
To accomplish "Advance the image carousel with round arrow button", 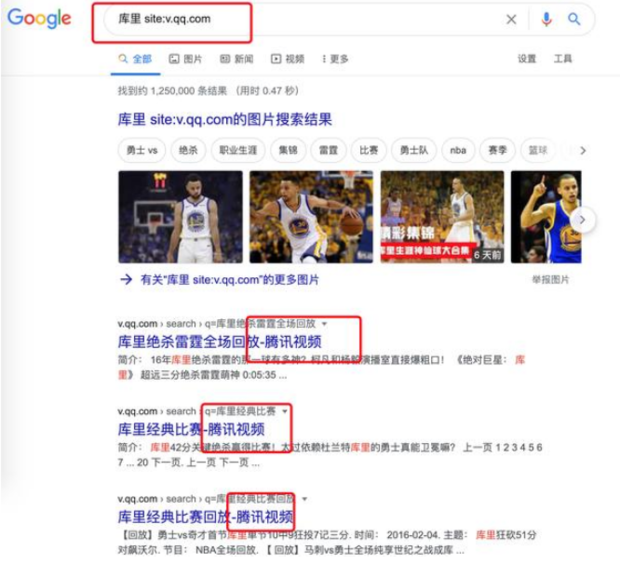I will click(x=582, y=220).
